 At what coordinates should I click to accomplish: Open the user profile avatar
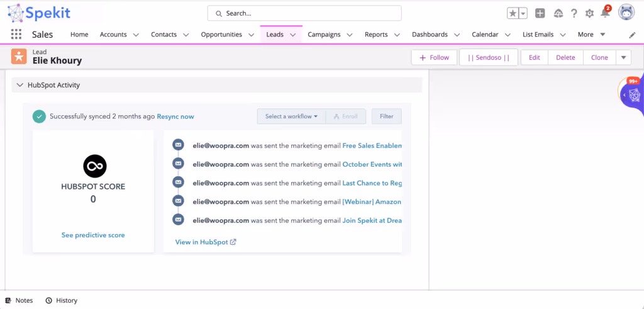(x=626, y=13)
